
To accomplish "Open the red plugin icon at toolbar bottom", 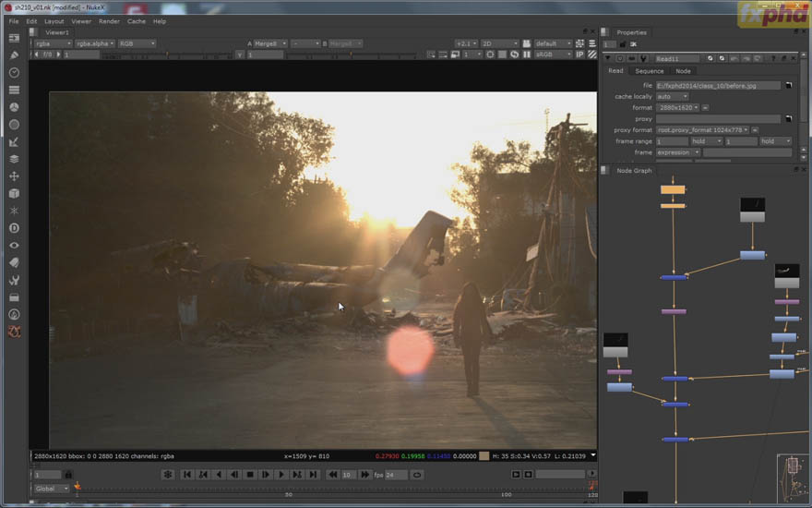I will click(14, 332).
